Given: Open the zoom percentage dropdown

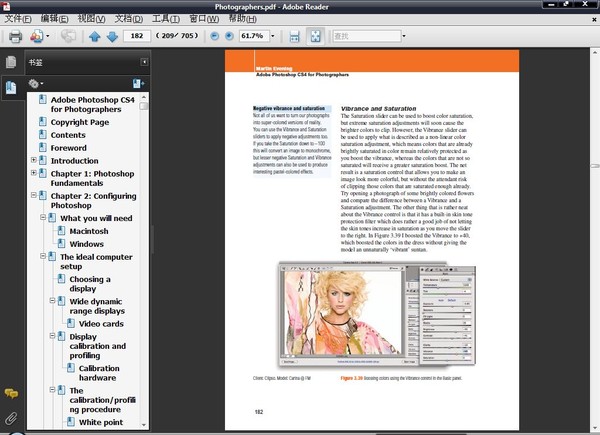Looking at the screenshot, I should 272,36.
